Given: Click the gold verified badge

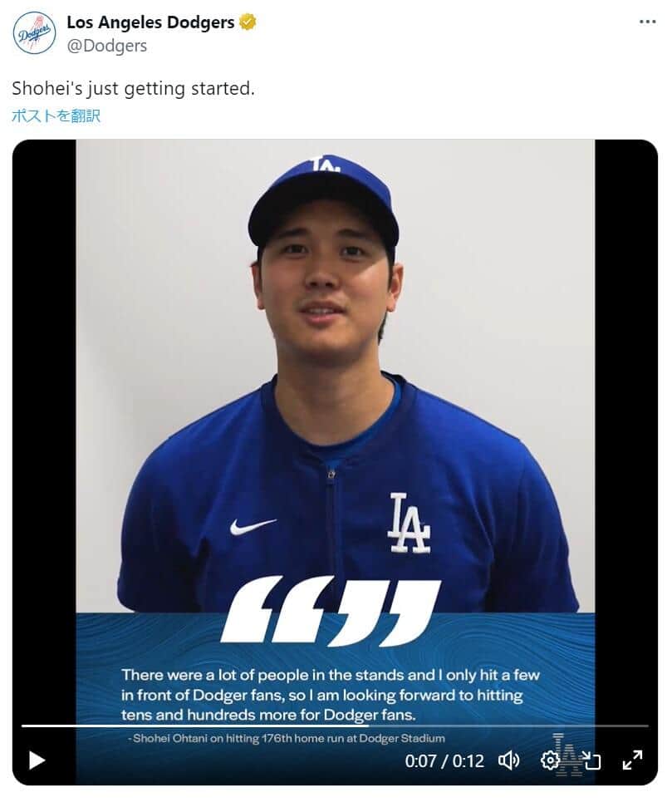Looking at the screenshot, I should [x=248, y=22].
